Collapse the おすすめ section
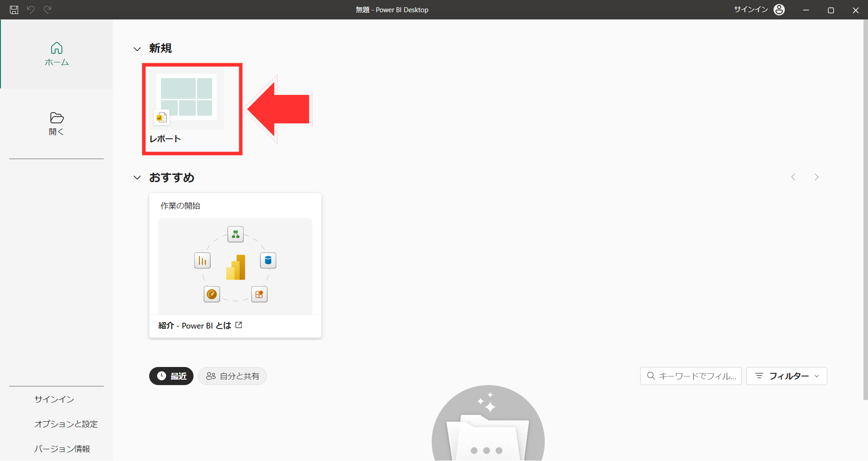The width and height of the screenshot is (868, 461). click(137, 178)
